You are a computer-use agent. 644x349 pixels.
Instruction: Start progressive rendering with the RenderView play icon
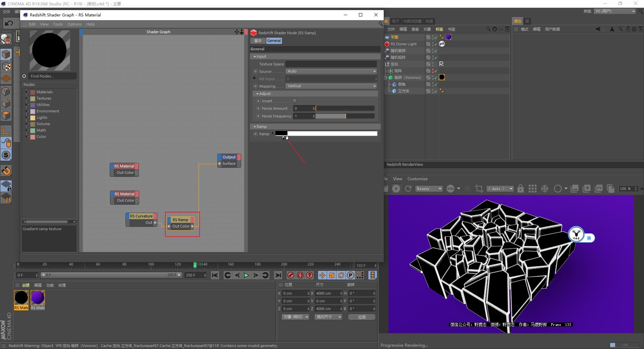(x=396, y=188)
